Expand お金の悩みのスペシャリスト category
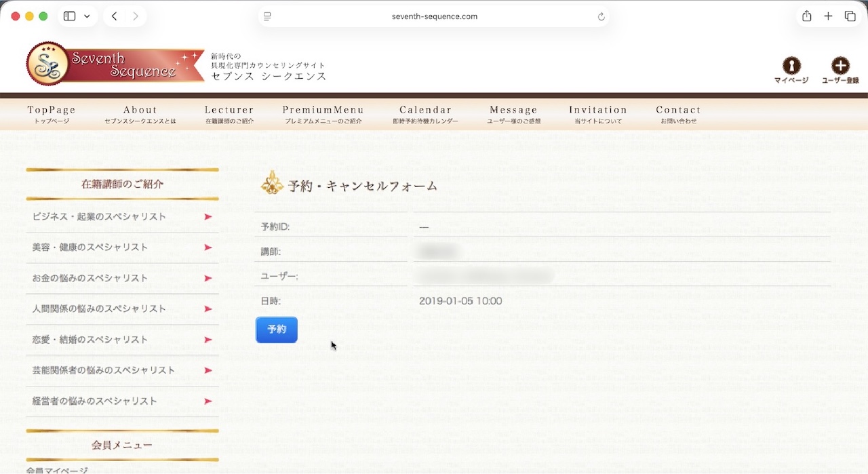868x474 pixels. point(122,278)
